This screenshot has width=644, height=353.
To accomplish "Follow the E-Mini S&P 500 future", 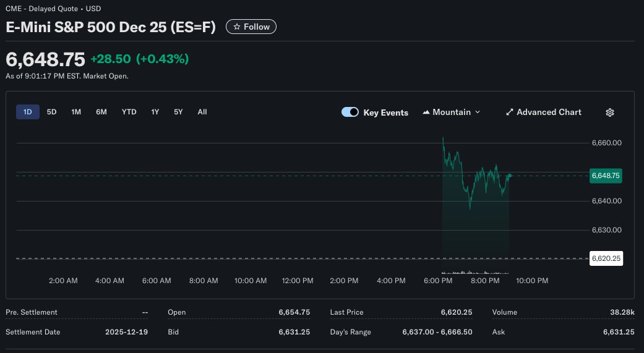I will pyautogui.click(x=251, y=27).
